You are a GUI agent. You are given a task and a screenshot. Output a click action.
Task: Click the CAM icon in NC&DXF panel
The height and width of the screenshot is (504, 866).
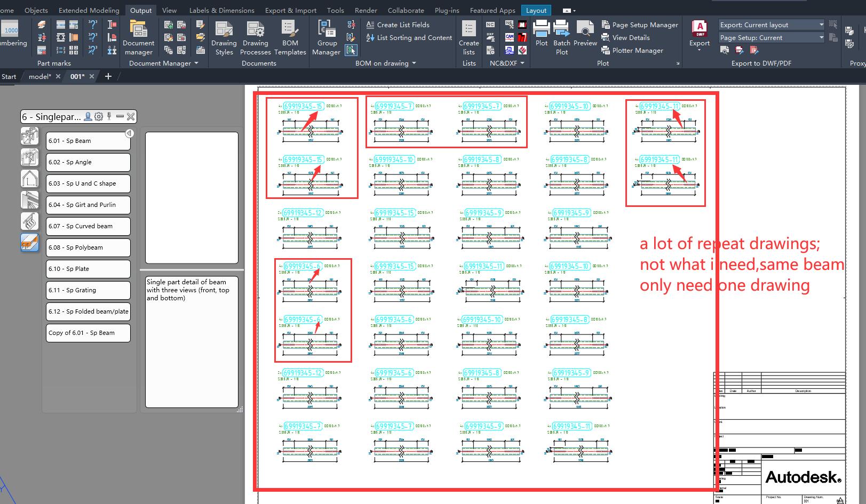tap(510, 37)
